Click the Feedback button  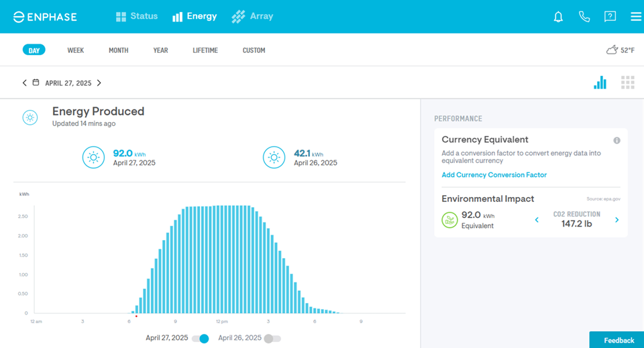pyautogui.click(x=618, y=340)
